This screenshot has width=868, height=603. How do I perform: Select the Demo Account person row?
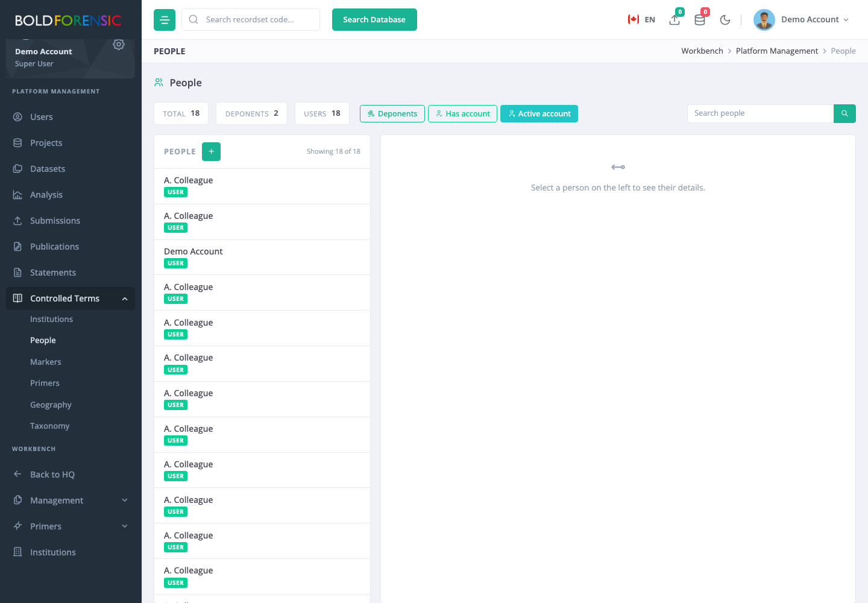click(x=262, y=257)
